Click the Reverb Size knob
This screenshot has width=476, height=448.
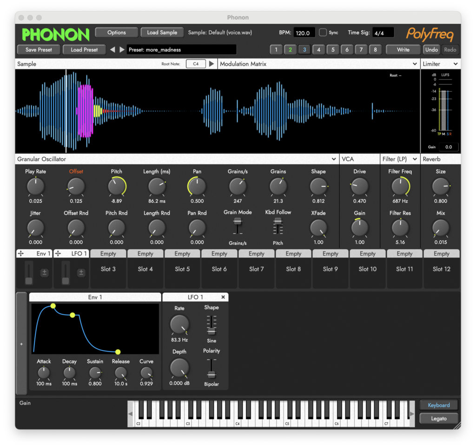coord(441,186)
